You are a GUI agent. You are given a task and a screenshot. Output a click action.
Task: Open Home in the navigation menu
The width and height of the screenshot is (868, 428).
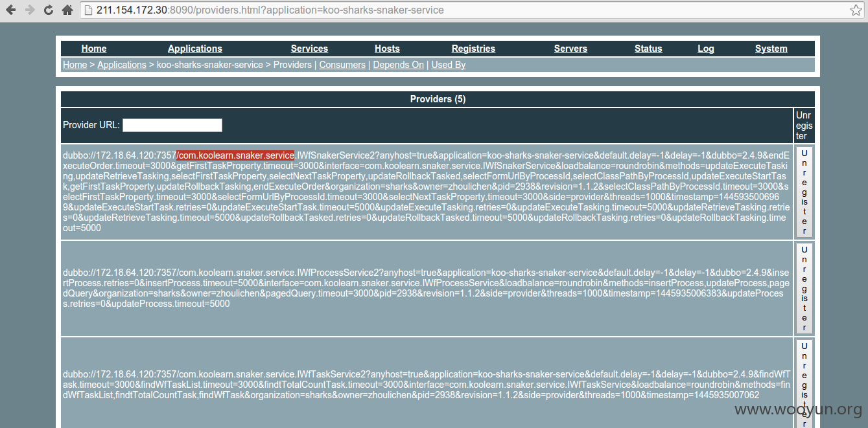(x=94, y=49)
